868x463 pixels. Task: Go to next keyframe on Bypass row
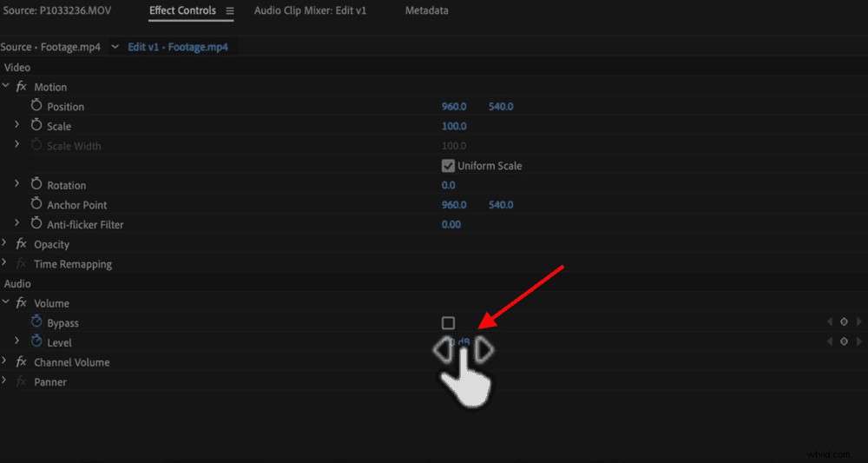coord(858,321)
